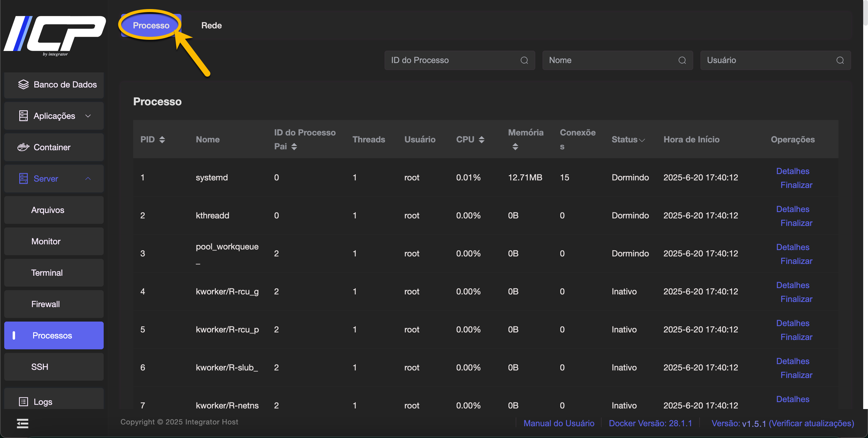Collapse the Server menu section
This screenshot has width=868, height=438.
[x=88, y=179]
